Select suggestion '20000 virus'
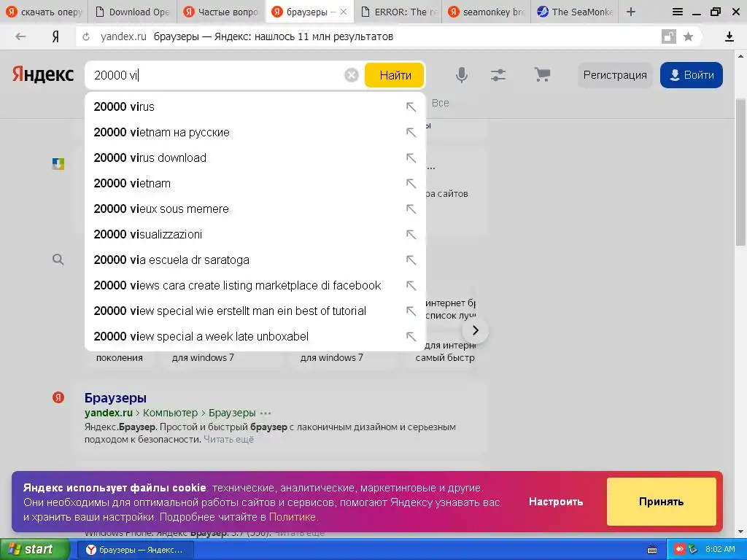 pos(255,106)
